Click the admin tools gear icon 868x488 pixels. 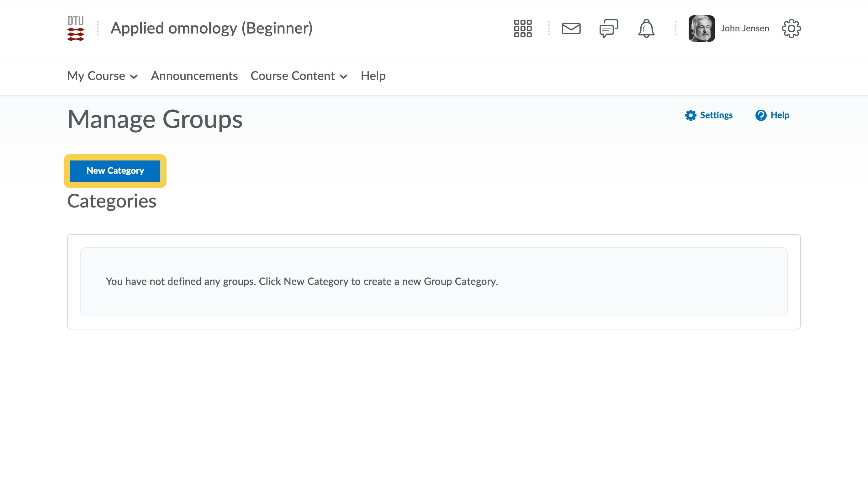click(791, 28)
